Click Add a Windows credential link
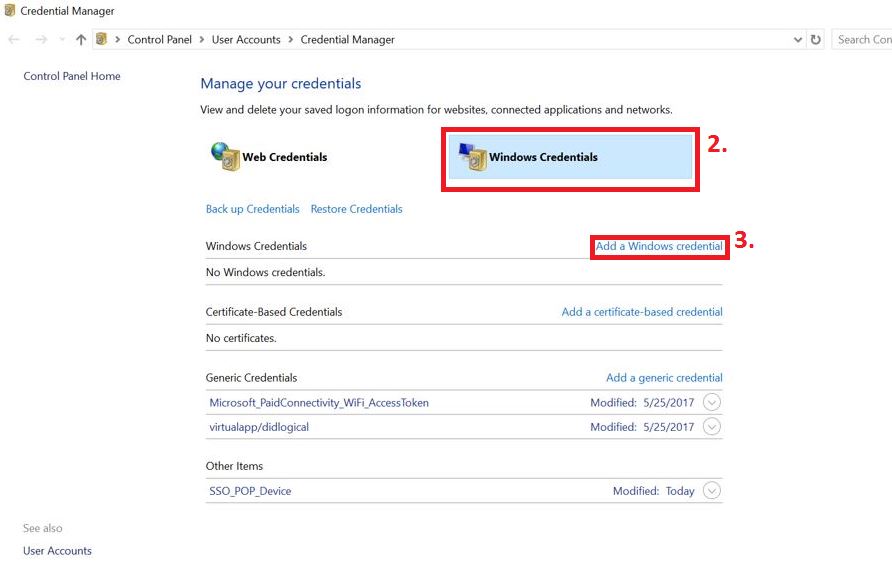Viewport: 892px width, 574px height. pos(659,246)
